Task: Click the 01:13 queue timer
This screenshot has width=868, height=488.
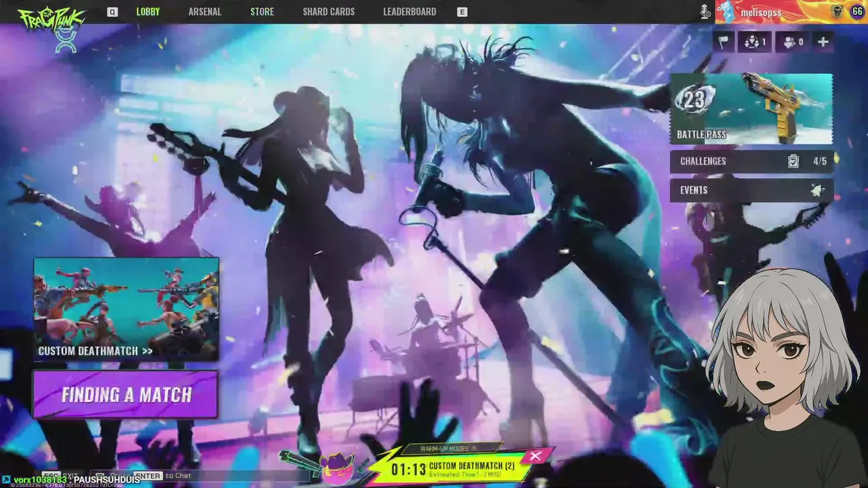Action: pyautogui.click(x=408, y=469)
